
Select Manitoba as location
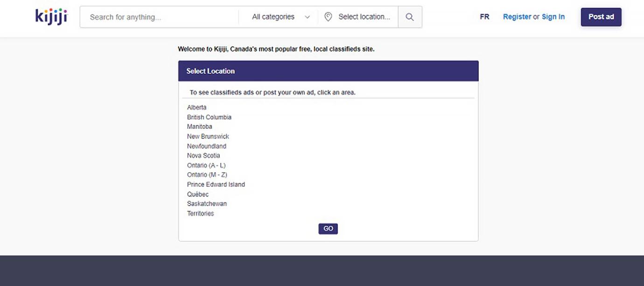[200, 126]
